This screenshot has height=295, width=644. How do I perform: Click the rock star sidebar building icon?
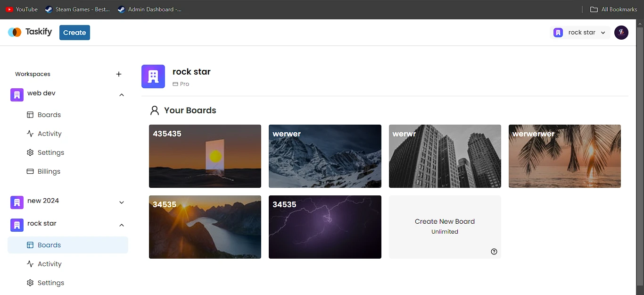[x=17, y=225]
